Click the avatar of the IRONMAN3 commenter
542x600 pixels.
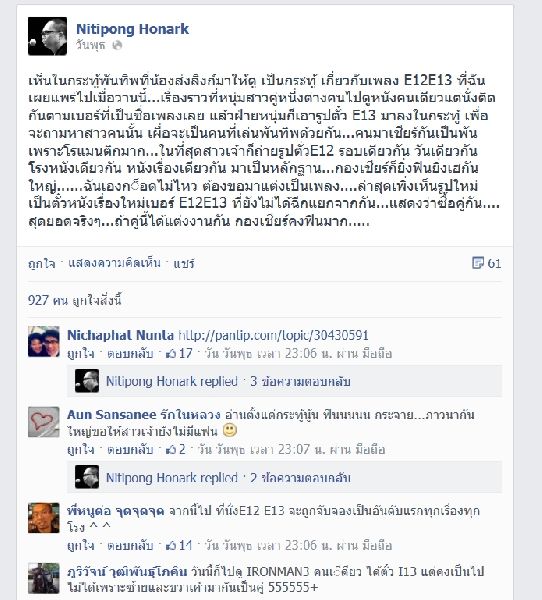pos(44,578)
